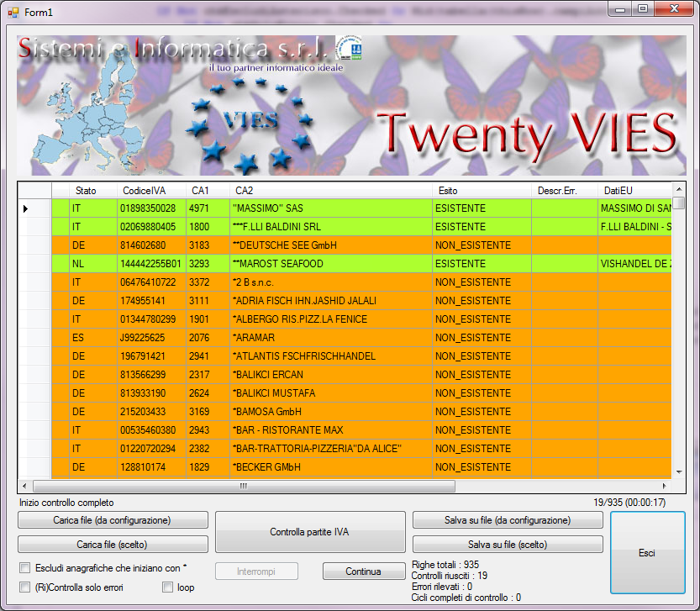
Task: Click the horizontal scrollbar thumb
Action: 245,486
